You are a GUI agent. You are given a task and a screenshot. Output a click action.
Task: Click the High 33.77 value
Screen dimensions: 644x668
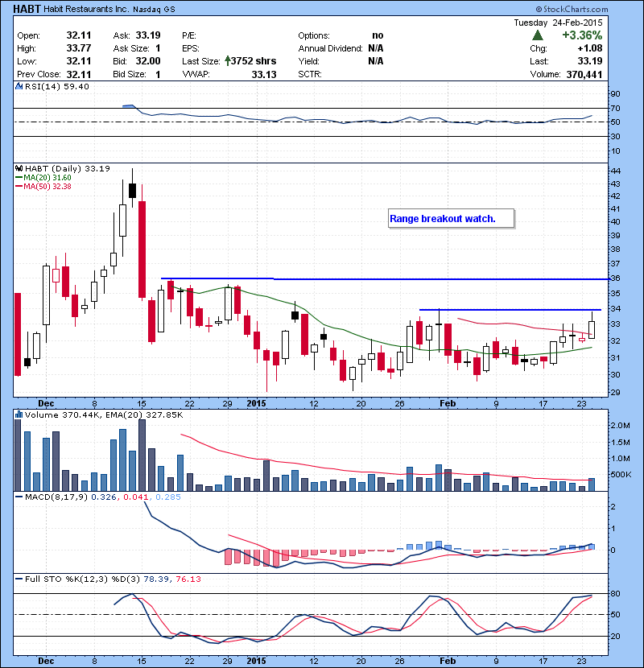pos(79,48)
